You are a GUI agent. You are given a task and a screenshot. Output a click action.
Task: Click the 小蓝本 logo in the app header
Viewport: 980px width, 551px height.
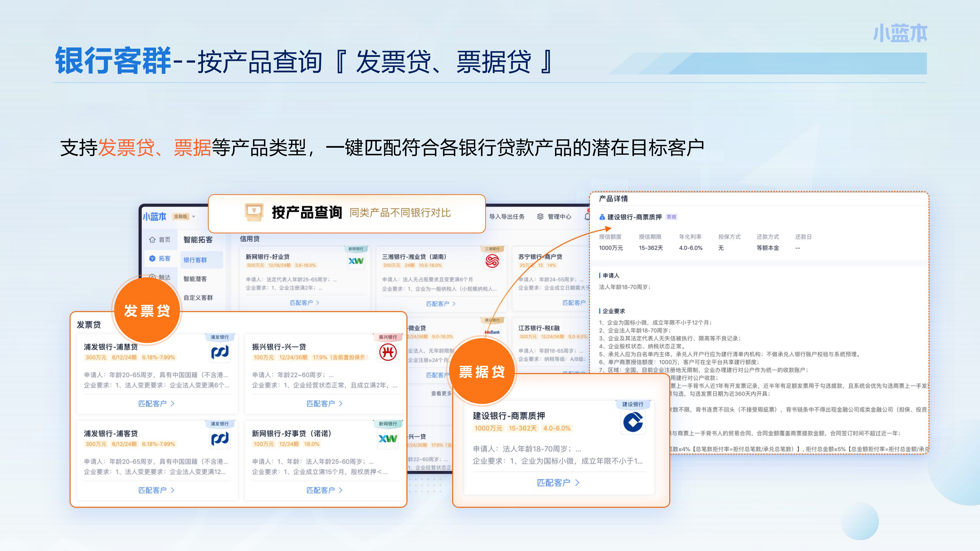pyautogui.click(x=154, y=217)
